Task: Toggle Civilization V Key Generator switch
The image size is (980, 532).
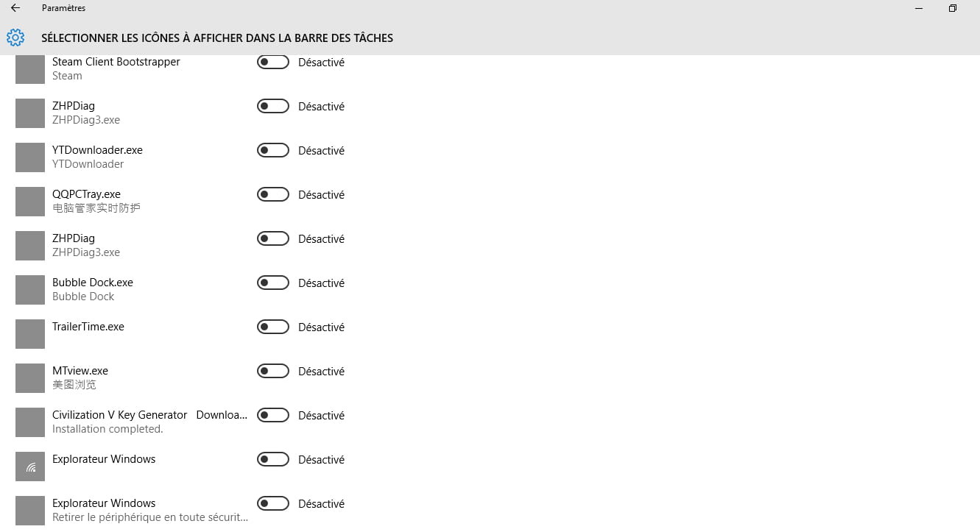Action: (x=272, y=415)
